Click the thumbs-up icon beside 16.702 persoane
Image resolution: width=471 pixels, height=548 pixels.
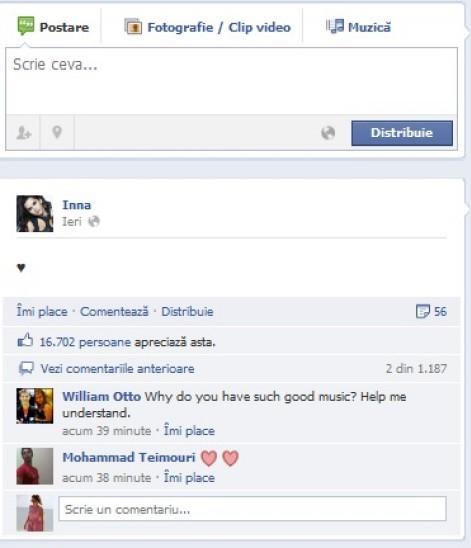[x=25, y=340]
